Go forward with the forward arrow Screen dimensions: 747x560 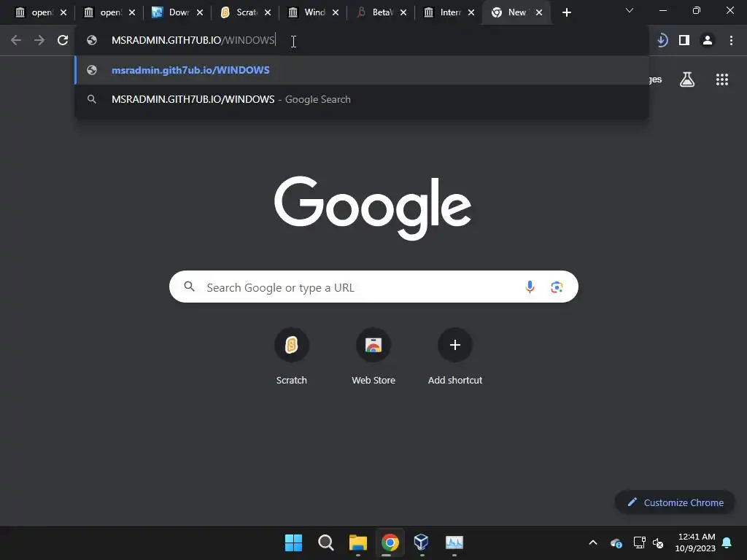[39, 41]
